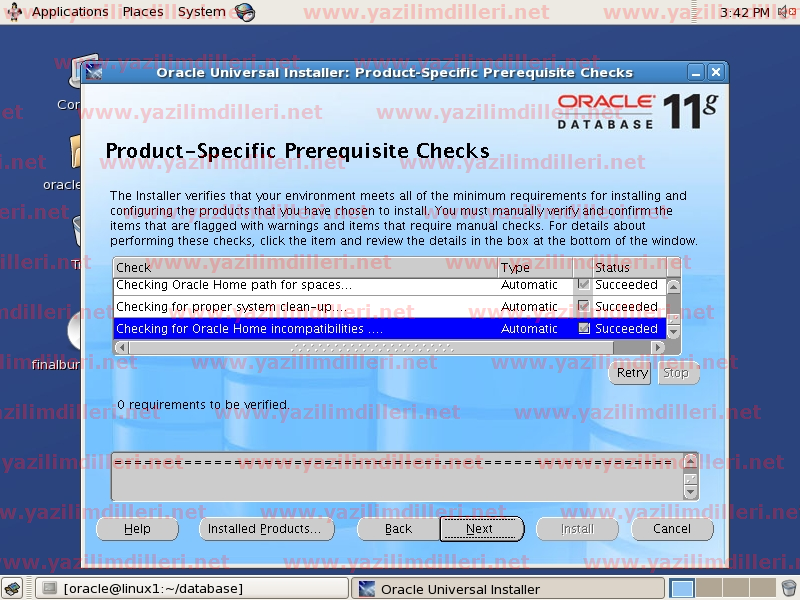This screenshot has height=600, width=800.
Task: Select the first workspace in the switcher
Action: click(682, 589)
